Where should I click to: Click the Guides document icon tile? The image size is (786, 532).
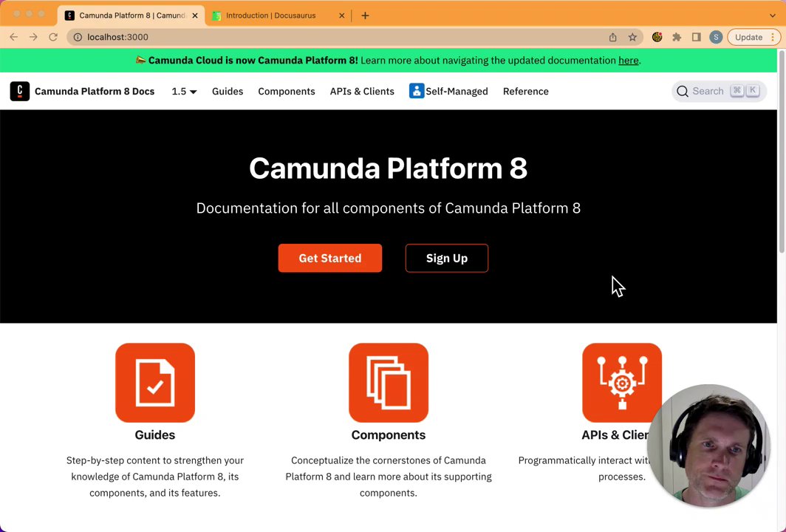(155, 383)
